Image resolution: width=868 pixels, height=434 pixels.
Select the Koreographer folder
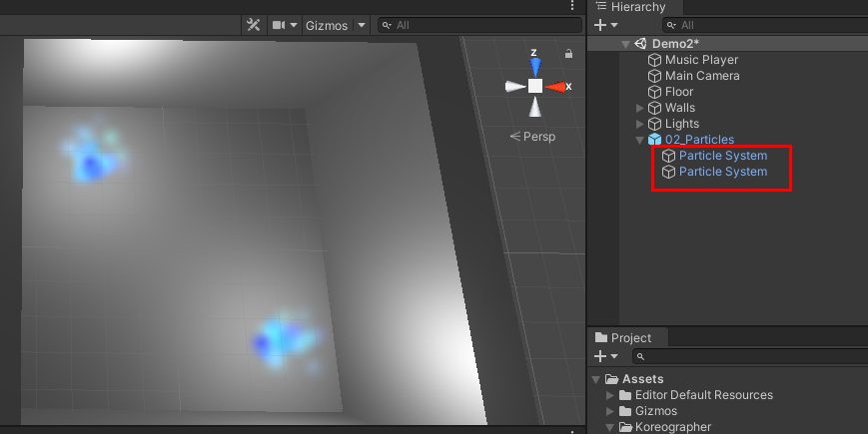pos(673,427)
